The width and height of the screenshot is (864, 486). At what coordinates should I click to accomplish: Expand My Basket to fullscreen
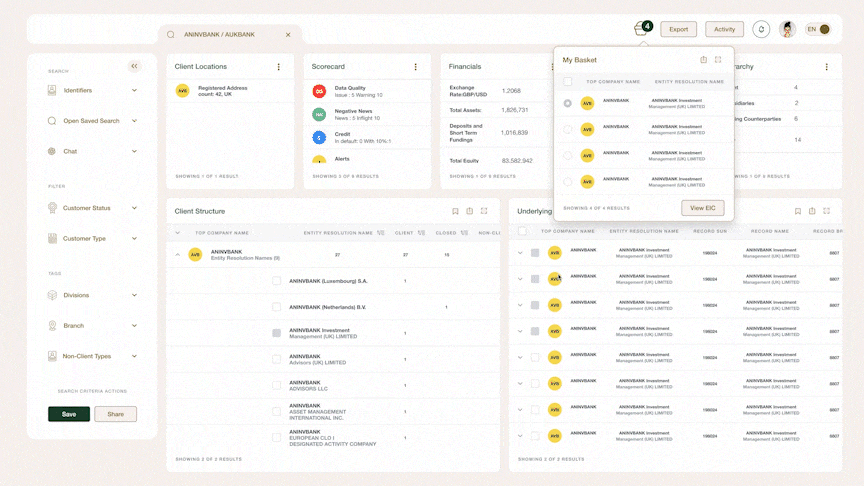click(718, 60)
